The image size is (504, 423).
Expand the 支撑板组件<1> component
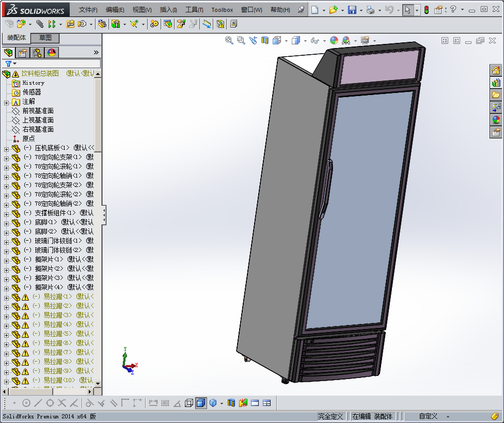(6, 214)
